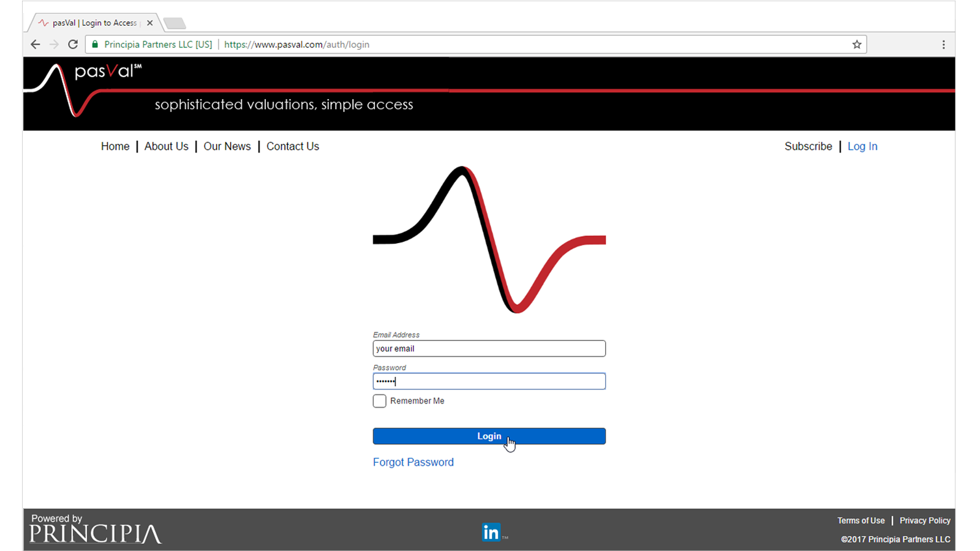Image resolution: width=980 pixels, height=551 pixels.
Task: Open the LinkedIn icon in footer
Action: pyautogui.click(x=491, y=532)
